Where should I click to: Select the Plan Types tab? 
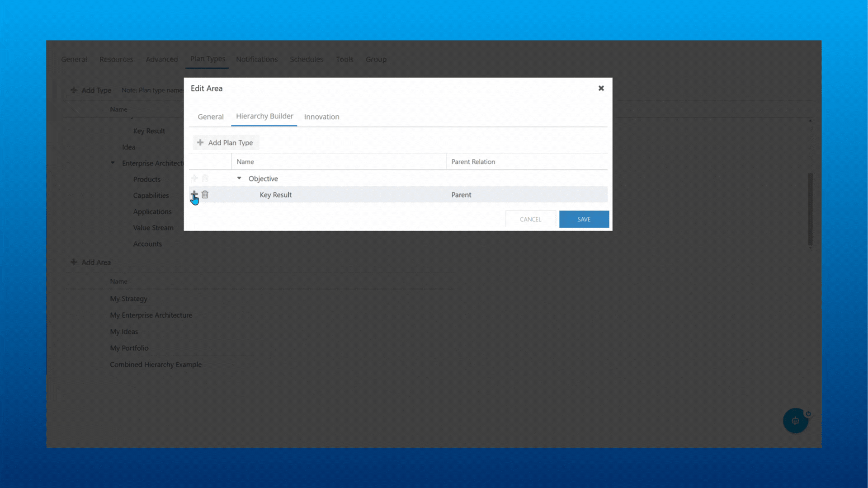(208, 59)
